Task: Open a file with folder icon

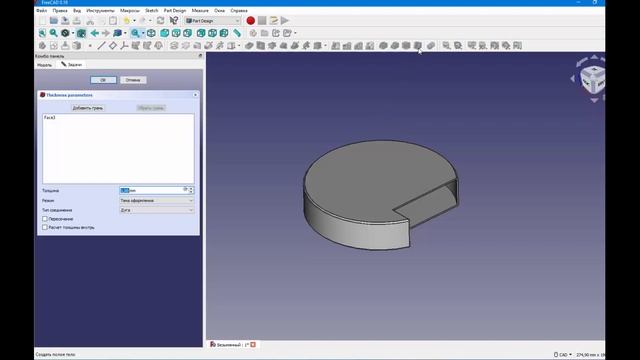Action: [53, 21]
